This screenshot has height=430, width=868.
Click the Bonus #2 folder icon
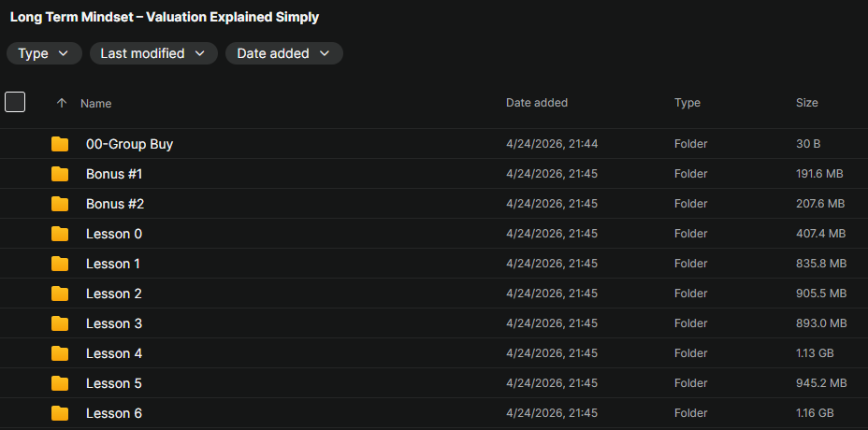(60, 204)
